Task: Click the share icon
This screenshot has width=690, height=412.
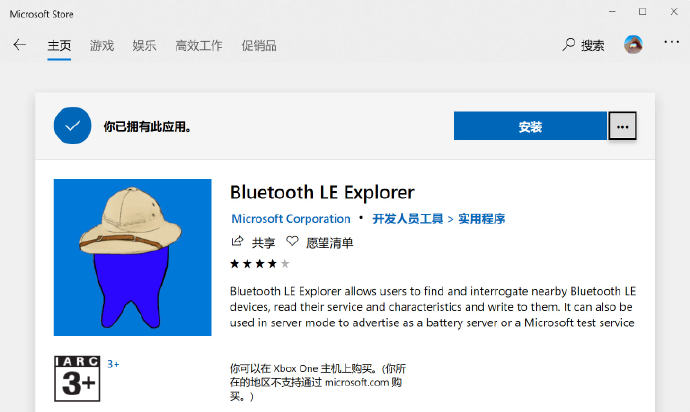Action: [x=237, y=241]
